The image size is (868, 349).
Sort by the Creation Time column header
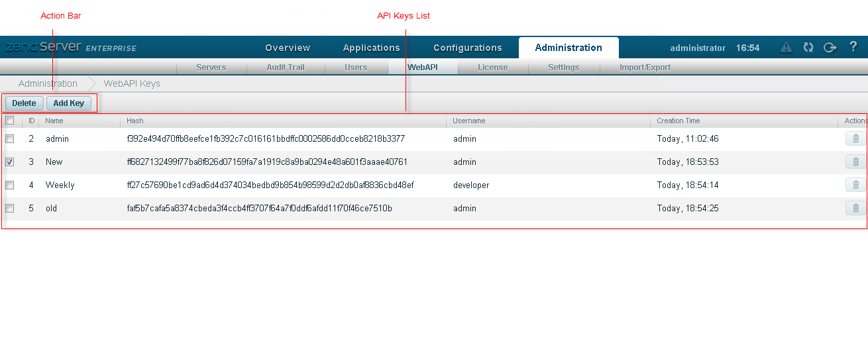point(678,121)
